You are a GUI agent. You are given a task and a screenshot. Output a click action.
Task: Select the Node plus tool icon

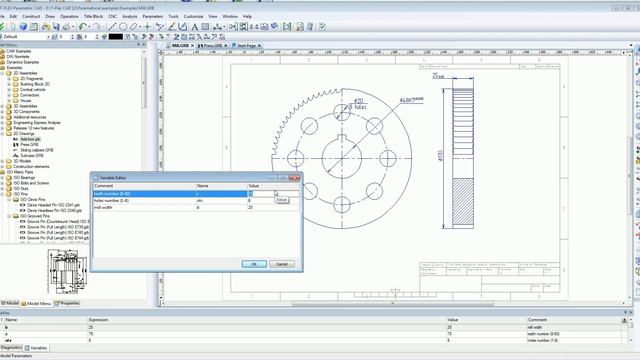point(147,27)
